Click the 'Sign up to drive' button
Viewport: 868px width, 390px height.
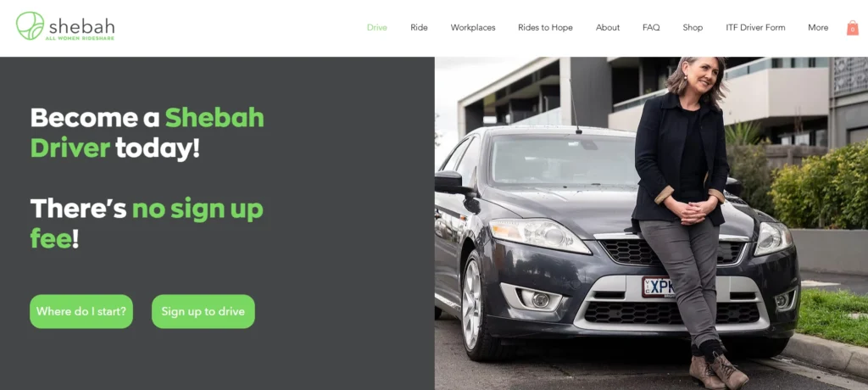point(203,311)
